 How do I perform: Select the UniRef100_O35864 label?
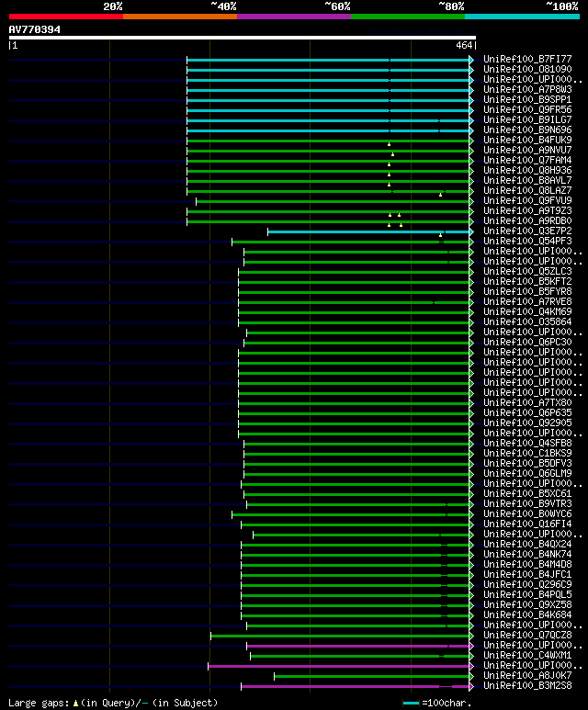pyautogui.click(x=527, y=322)
